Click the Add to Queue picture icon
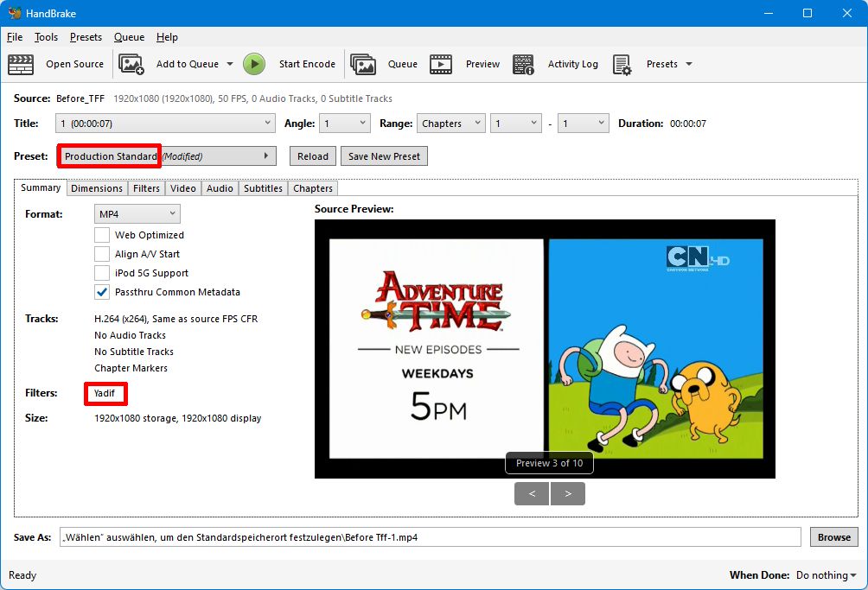This screenshot has height=590, width=868. pos(131,64)
